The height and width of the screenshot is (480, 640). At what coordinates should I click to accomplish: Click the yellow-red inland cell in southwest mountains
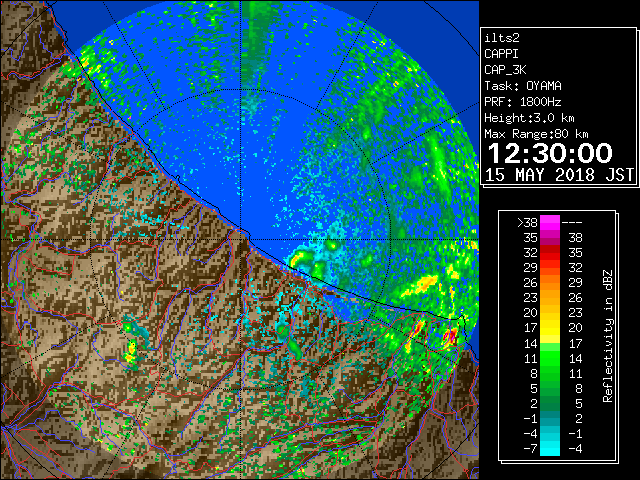tap(131, 353)
